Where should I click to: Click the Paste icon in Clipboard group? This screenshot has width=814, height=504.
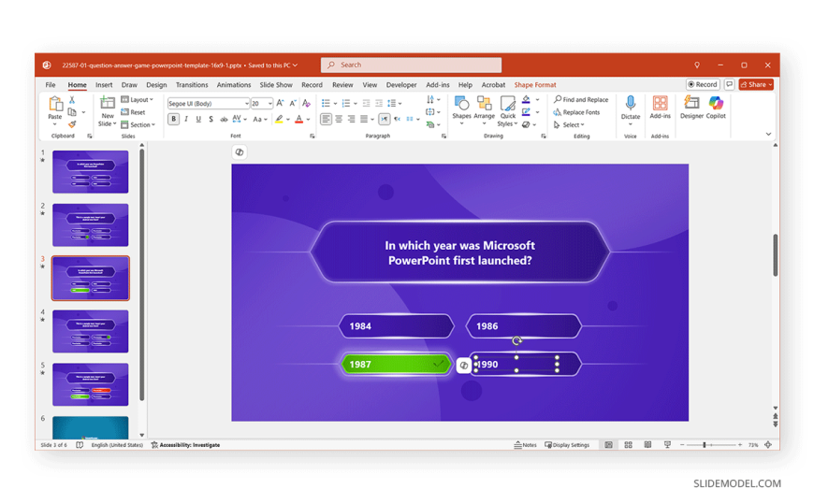coord(54,104)
